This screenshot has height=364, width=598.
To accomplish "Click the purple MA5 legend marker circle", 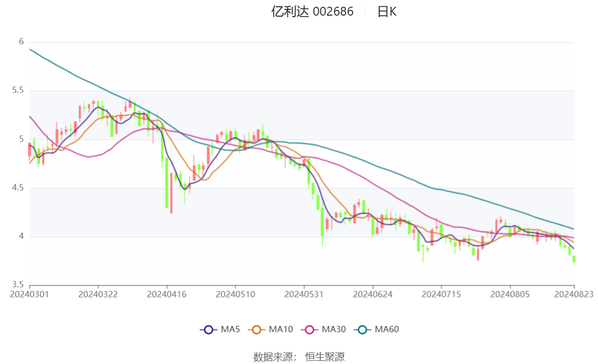I will [x=208, y=330].
